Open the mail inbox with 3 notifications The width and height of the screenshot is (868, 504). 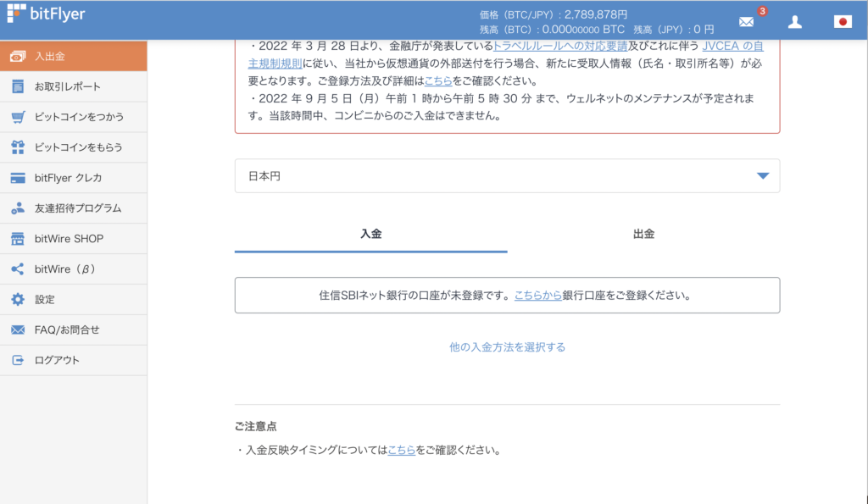click(745, 21)
